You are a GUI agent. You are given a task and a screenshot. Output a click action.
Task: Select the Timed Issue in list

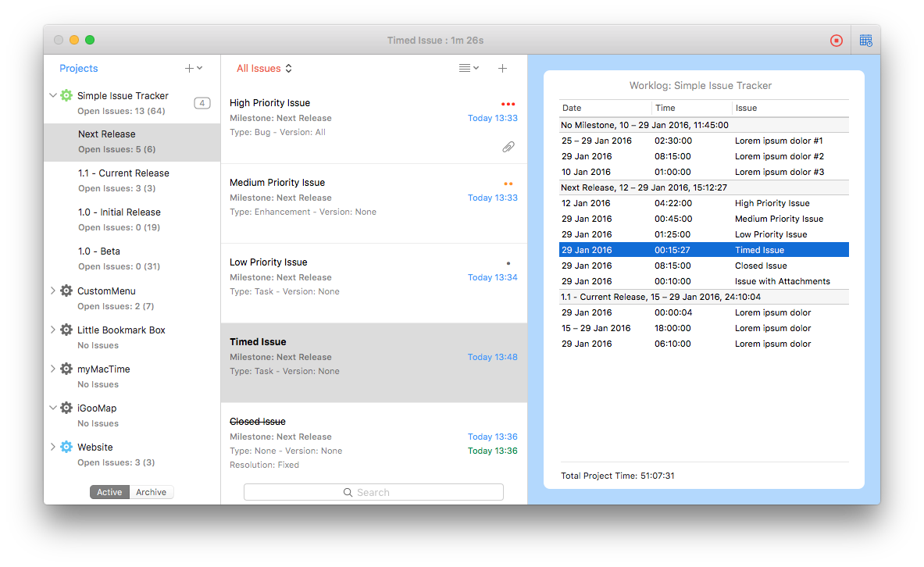tap(373, 362)
